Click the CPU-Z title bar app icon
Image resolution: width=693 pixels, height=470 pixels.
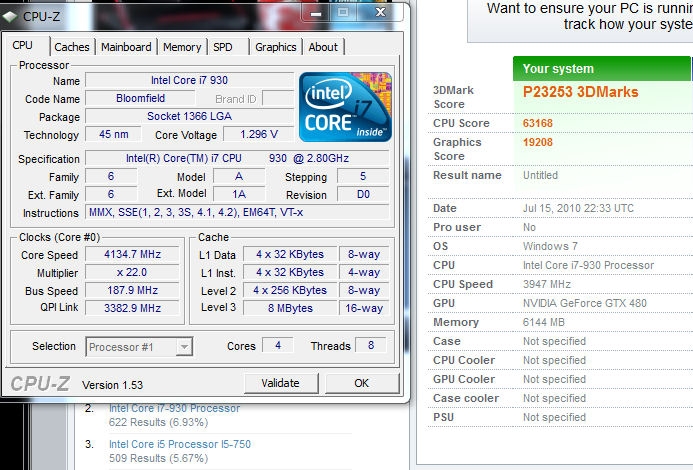[10, 17]
